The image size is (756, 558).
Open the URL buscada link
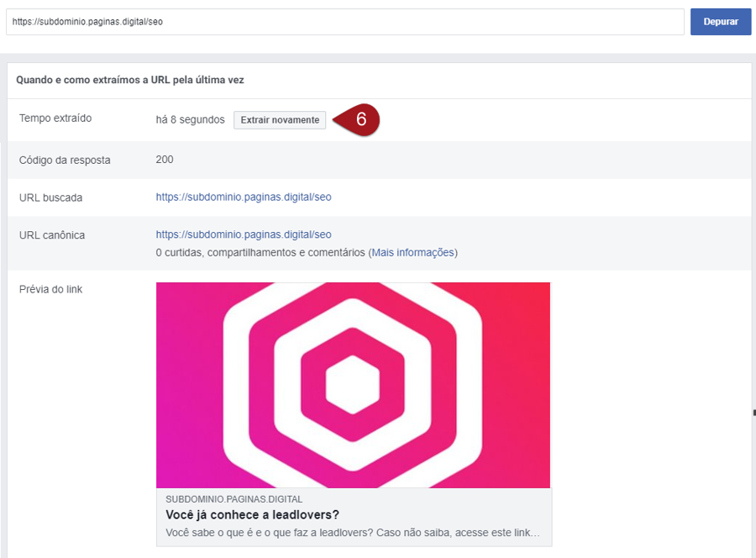(x=244, y=197)
